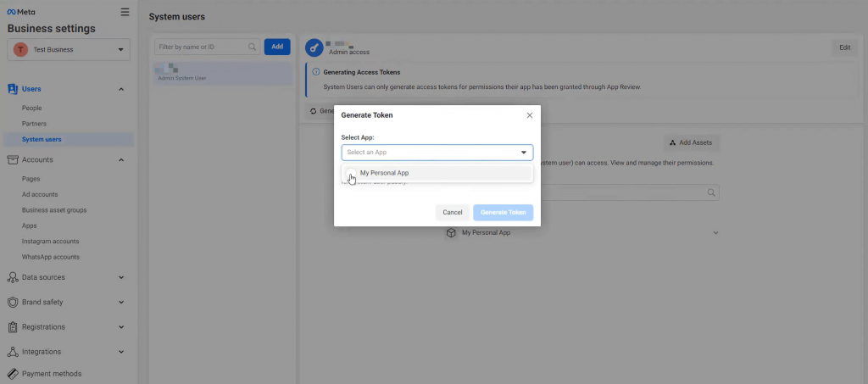Open Payment methods
868x384 pixels.
pos(52,374)
